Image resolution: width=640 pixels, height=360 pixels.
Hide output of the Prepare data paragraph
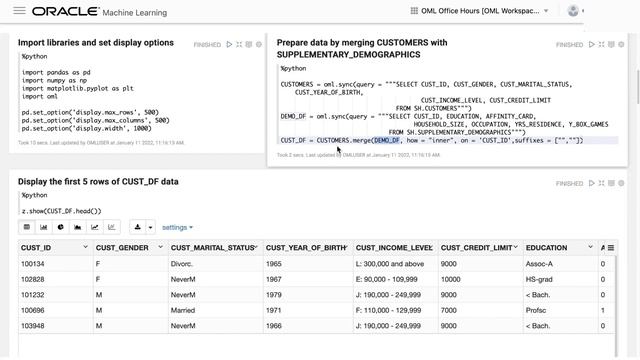[x=611, y=44]
